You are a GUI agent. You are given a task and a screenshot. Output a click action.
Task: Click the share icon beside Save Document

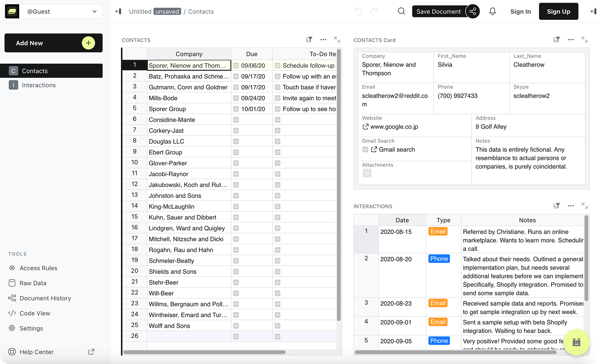(473, 11)
